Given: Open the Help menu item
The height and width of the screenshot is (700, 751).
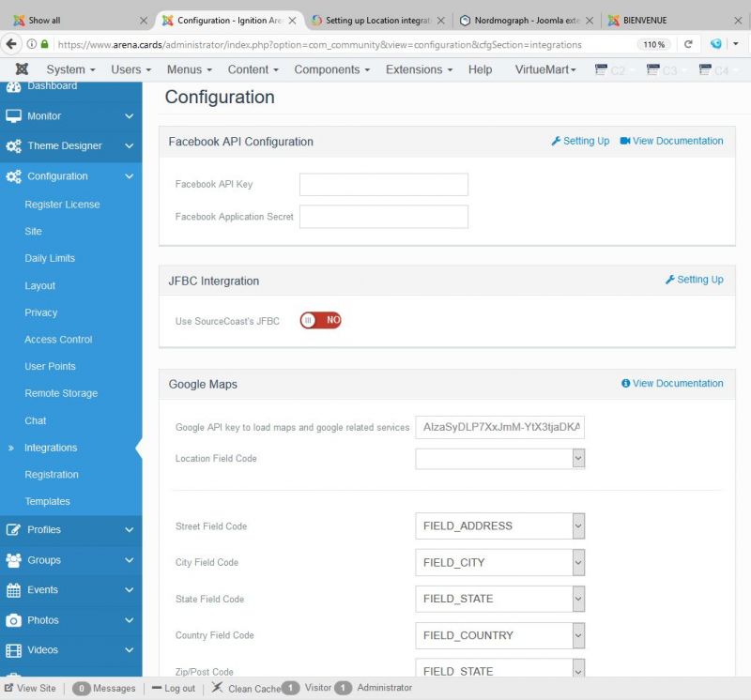Looking at the screenshot, I should click(480, 69).
